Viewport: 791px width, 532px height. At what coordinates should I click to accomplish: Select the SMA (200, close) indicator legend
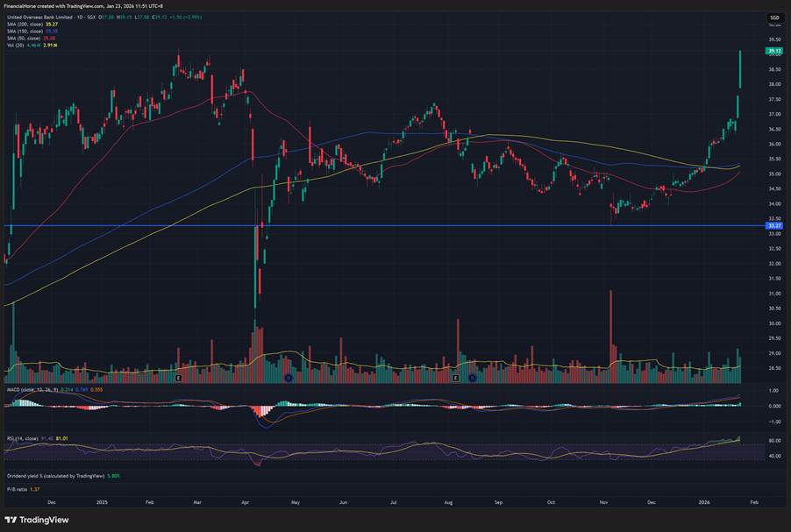click(x=25, y=25)
